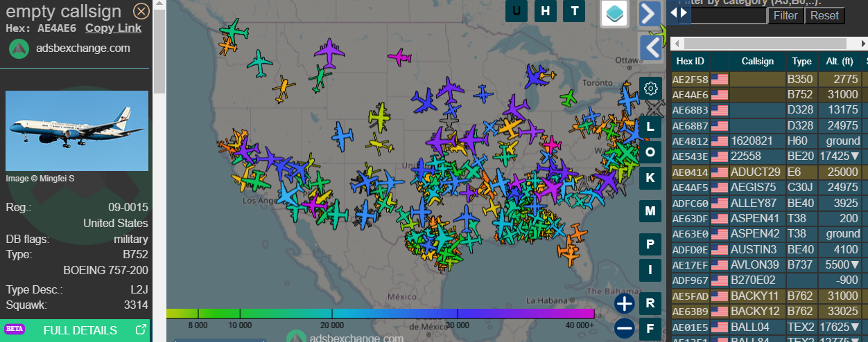868x342 pixels.
Task: Select the 22558 callsign row
Action: coord(770,156)
